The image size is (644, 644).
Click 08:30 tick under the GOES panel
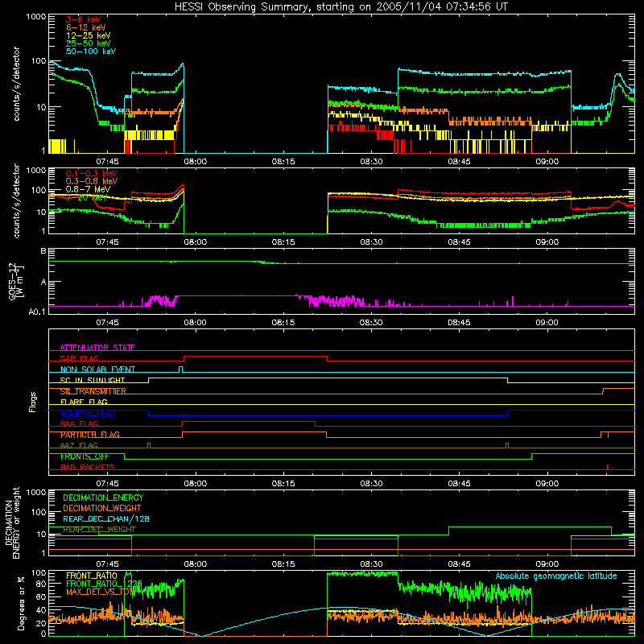(371, 323)
